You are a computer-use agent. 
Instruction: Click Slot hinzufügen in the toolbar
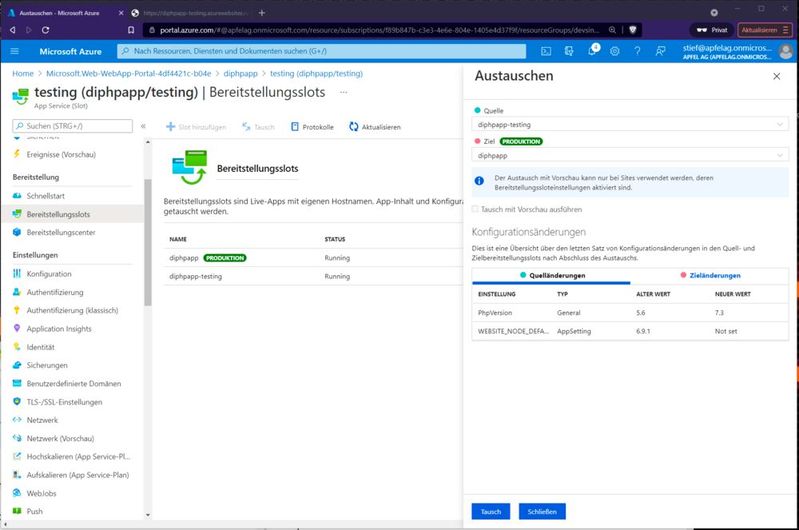pos(196,127)
